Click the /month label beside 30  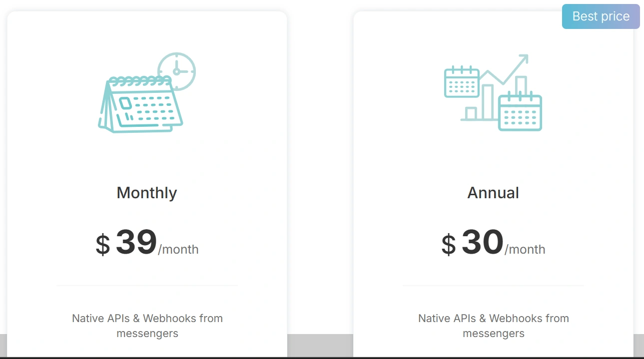click(525, 249)
